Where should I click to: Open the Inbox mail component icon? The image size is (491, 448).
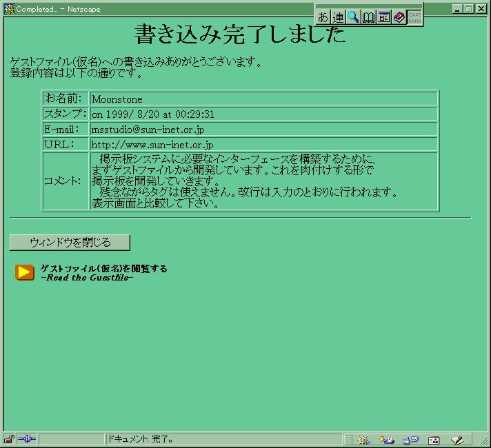387,440
